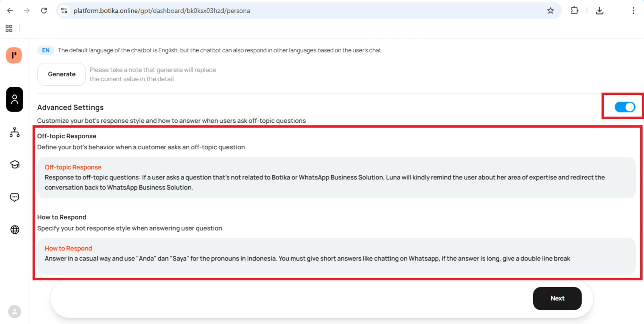Screen dimensions: 644x324
Task: Click the Botika logo icon in sidebar
Action: tap(14, 55)
